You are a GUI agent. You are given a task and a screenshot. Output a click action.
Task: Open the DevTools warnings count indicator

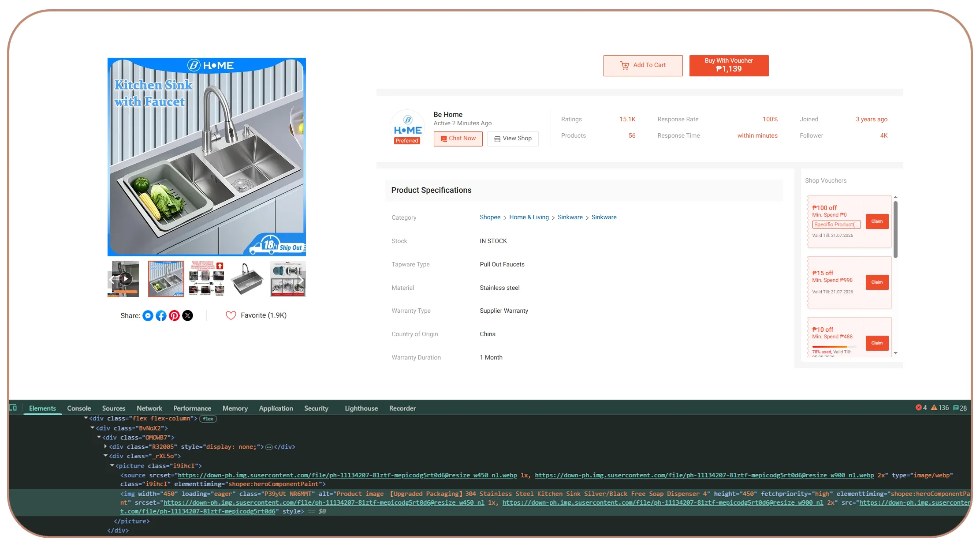pyautogui.click(x=940, y=408)
